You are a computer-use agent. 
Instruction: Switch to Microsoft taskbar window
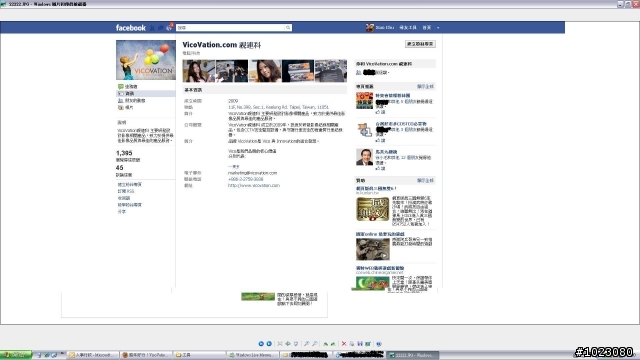click(x=93, y=355)
